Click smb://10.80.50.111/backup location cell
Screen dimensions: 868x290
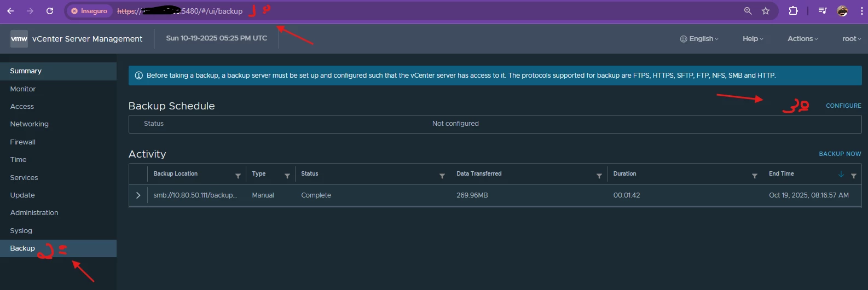[195, 195]
